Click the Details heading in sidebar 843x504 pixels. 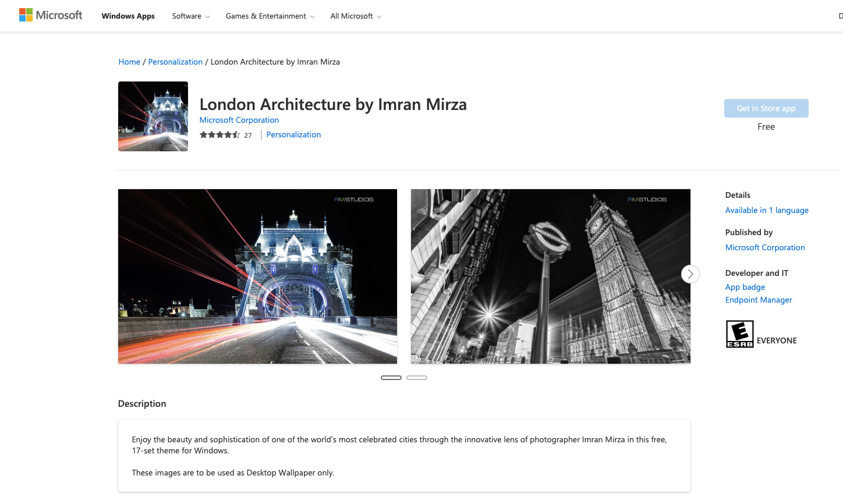[x=738, y=195]
